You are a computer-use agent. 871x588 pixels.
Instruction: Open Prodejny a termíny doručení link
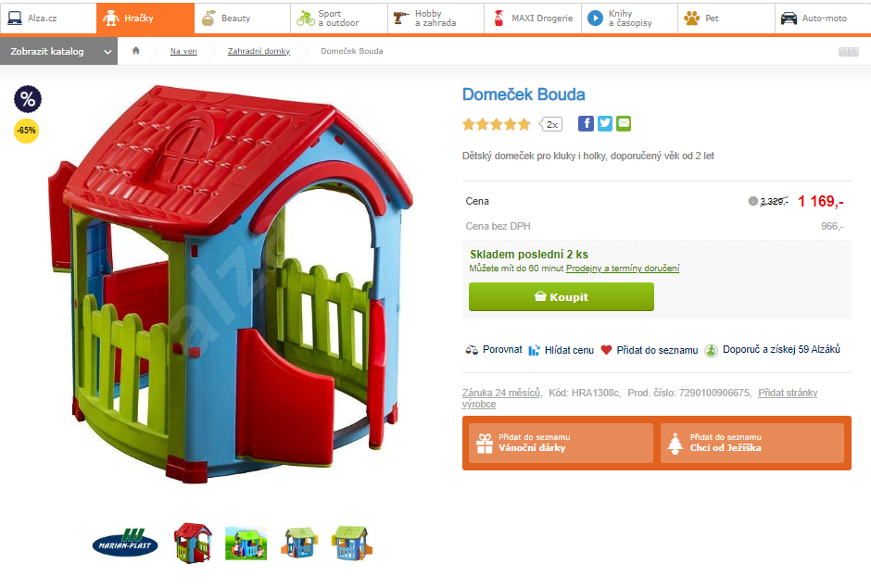coord(622,269)
